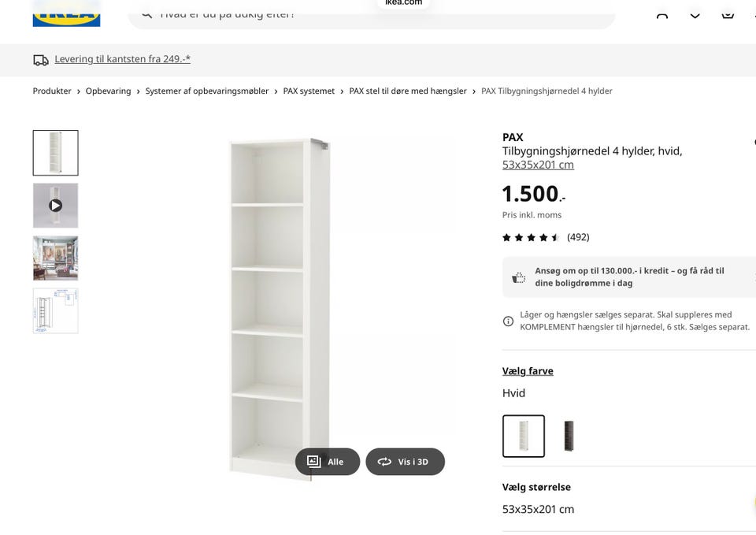Open the (492) product reviews link

[x=578, y=236]
